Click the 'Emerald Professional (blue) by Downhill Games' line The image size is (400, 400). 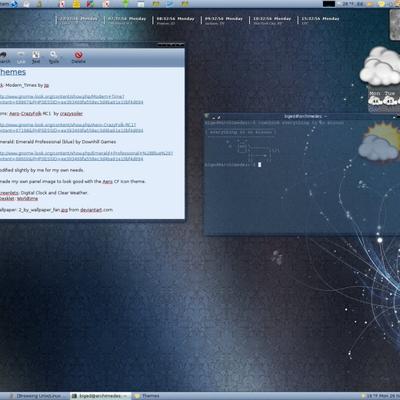point(58,142)
